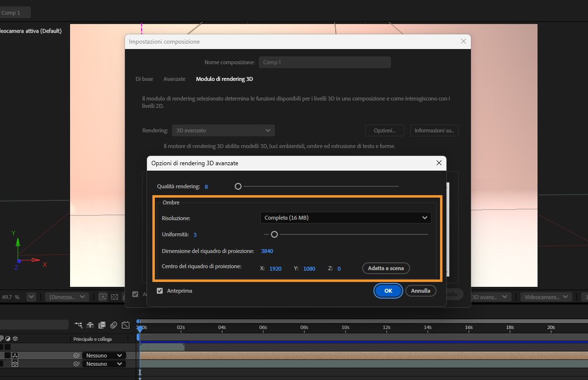Switch to the Avanzate tab
This screenshot has height=380, width=588.
pyautogui.click(x=174, y=78)
